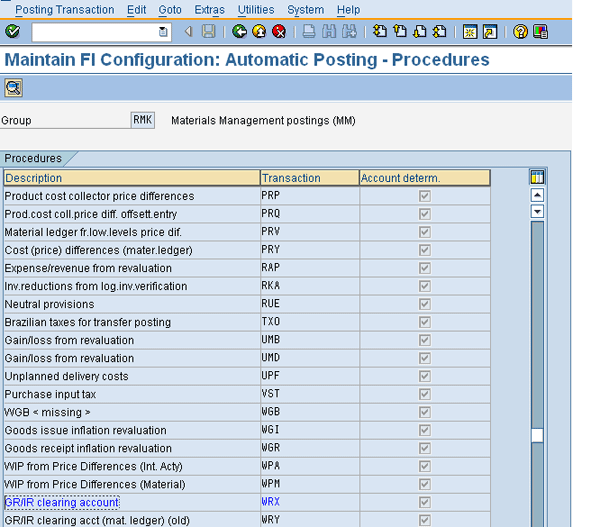Open the Utilities menu
The width and height of the screenshot is (600, 527).
(256, 9)
